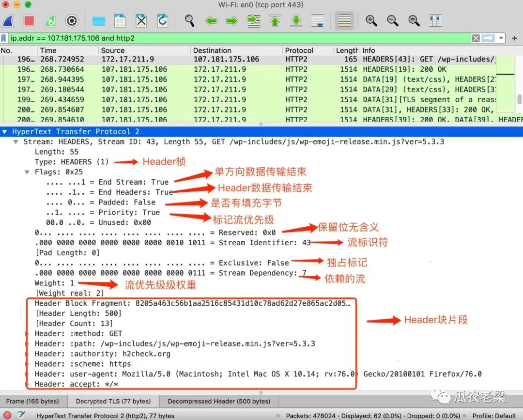Viewport: 523px width, 420px height.
Task: Find a packet with magnifier icon
Action: tap(189, 21)
